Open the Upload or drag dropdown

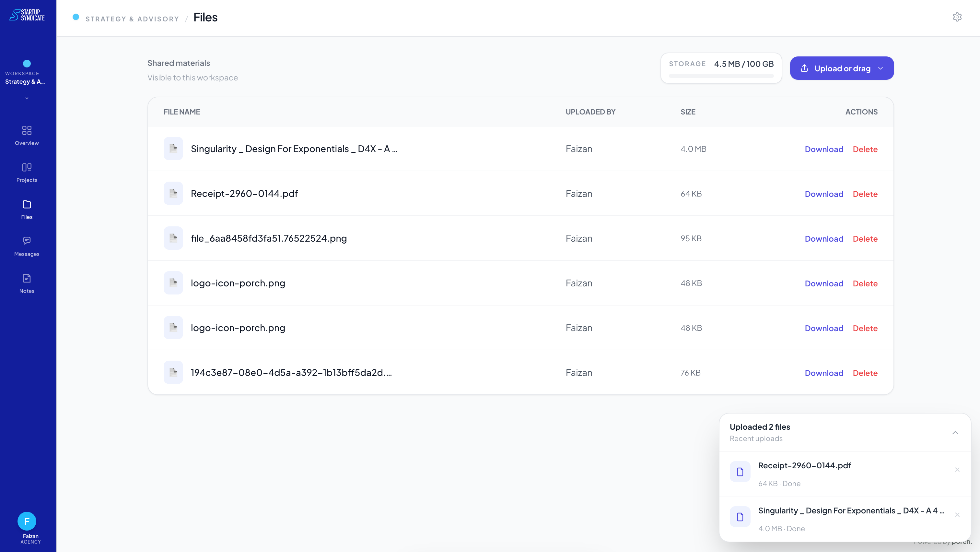click(880, 68)
